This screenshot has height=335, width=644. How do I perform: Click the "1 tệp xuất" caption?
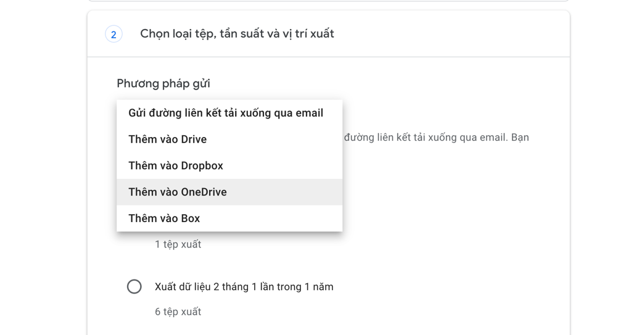[178, 244]
